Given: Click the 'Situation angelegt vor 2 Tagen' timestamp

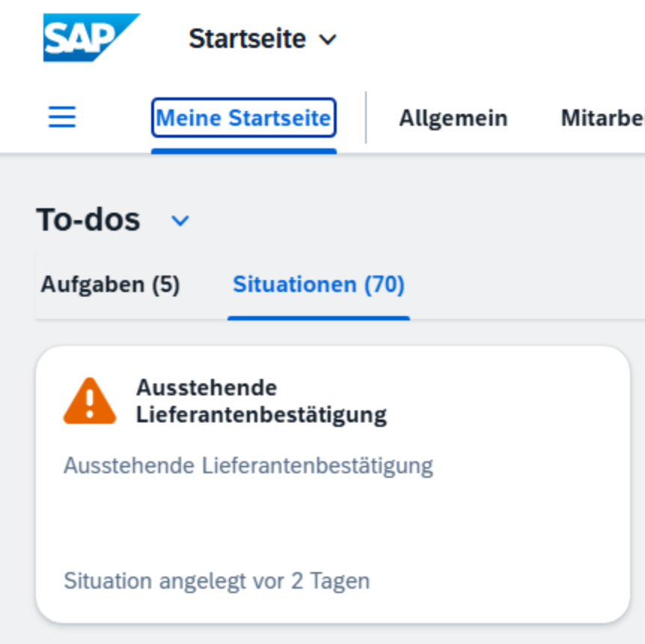Looking at the screenshot, I should [x=216, y=581].
